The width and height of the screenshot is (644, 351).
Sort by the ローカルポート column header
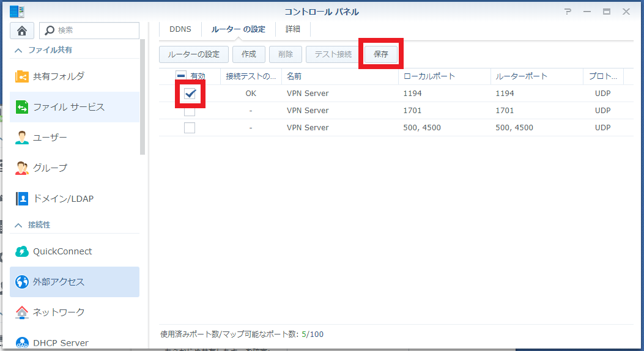click(445, 76)
